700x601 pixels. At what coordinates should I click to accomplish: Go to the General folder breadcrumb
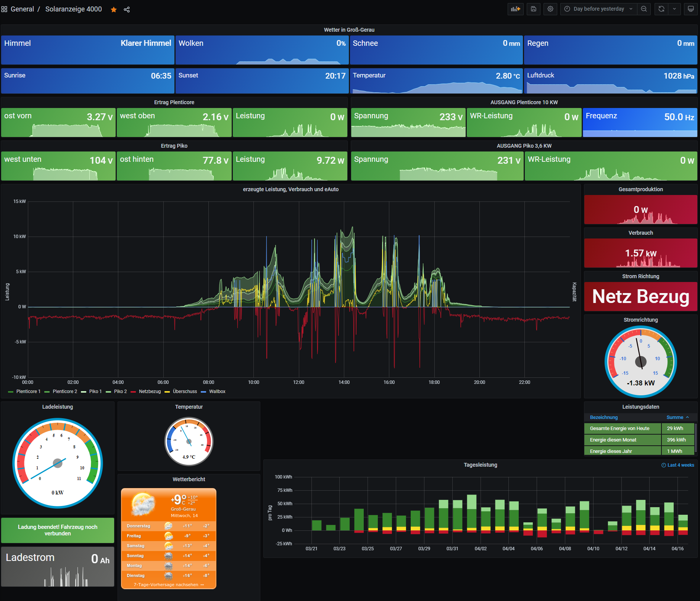pyautogui.click(x=22, y=9)
